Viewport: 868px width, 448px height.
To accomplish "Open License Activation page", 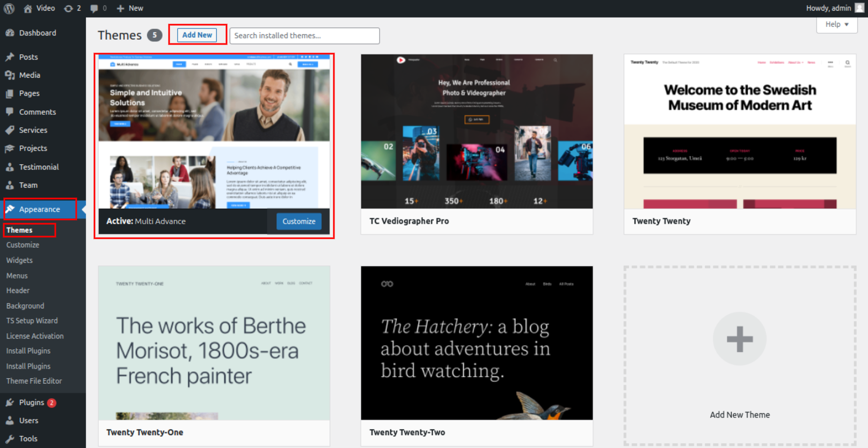I will pos(35,336).
